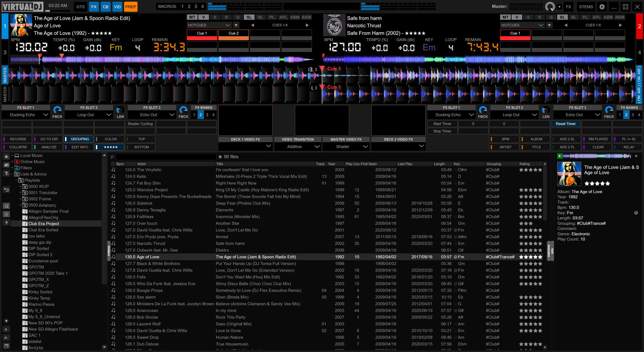Click the favorite folder star icon in sidebar
Image resolution: width=644 pixels, height=352 pixels.
(x=6, y=157)
